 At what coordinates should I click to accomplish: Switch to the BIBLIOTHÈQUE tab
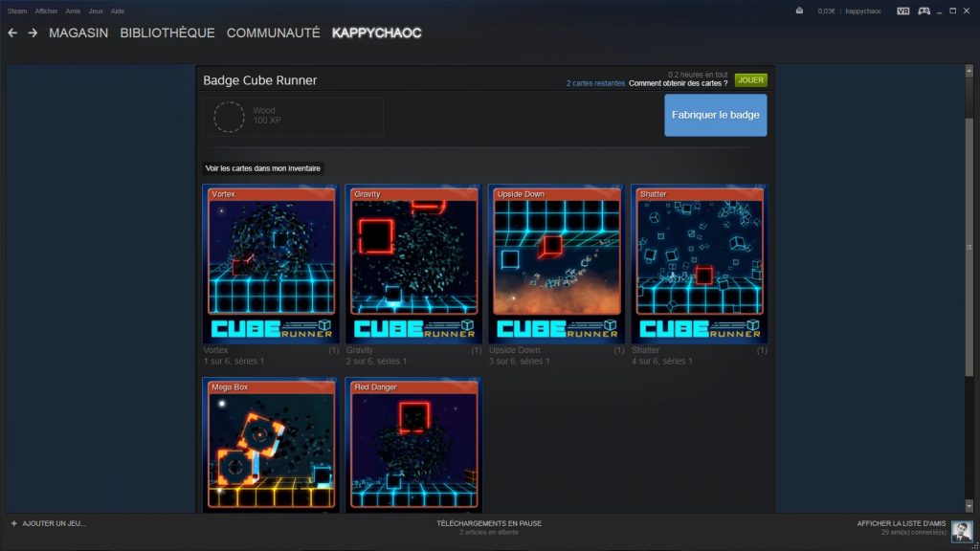coord(167,33)
